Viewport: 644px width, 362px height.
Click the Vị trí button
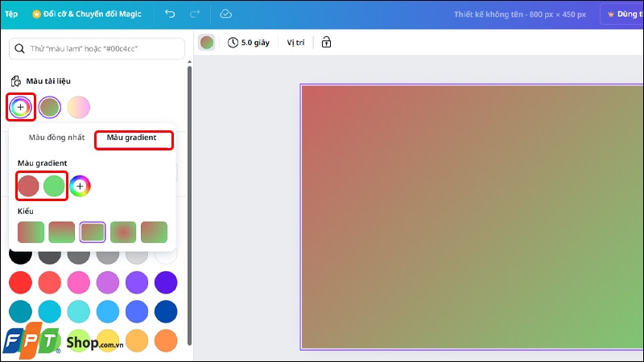(x=295, y=43)
